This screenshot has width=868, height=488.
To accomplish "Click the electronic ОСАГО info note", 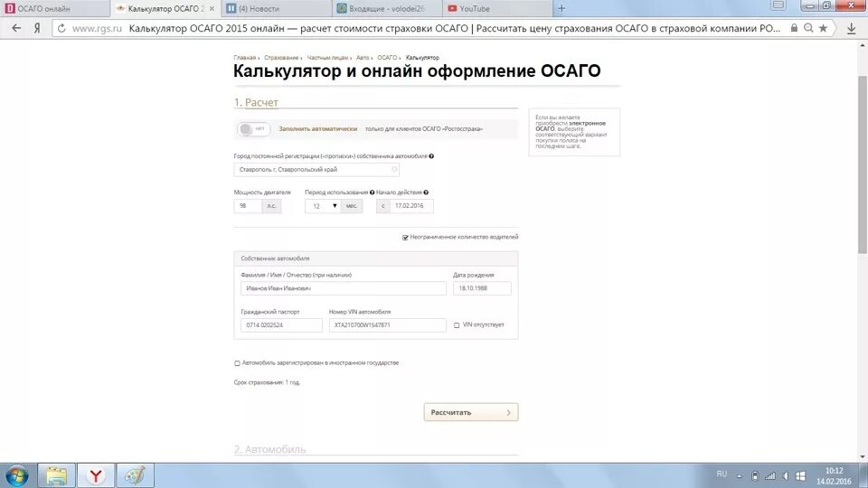I will point(574,132).
